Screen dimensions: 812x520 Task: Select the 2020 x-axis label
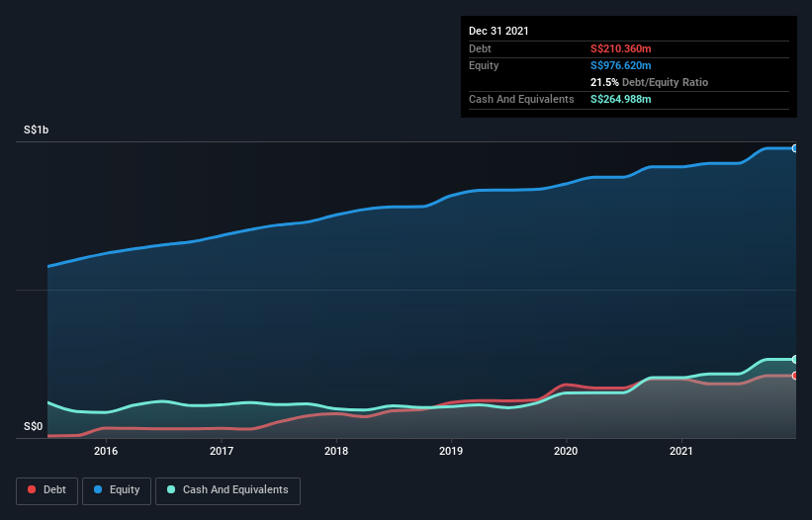click(566, 451)
